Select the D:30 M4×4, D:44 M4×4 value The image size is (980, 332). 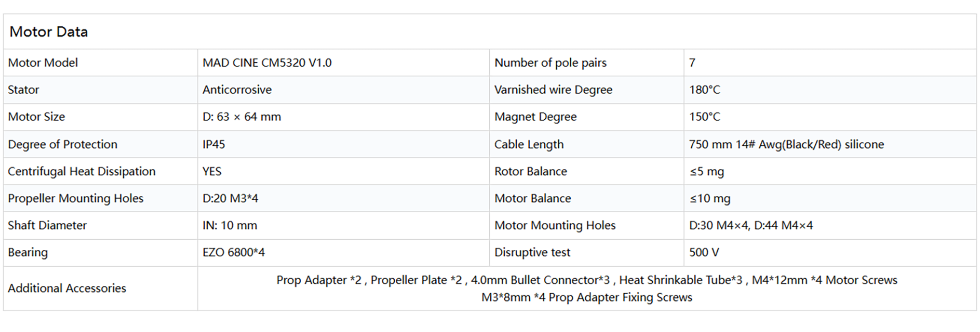[750, 225]
